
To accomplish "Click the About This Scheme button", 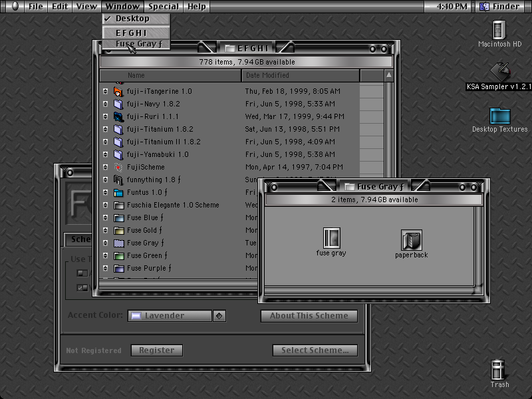I will (x=309, y=316).
